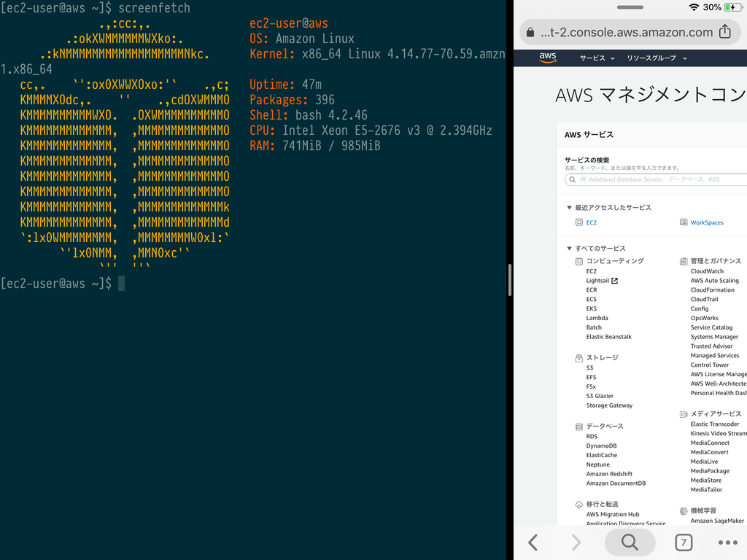Open the ElastiCache link
Image resolution: width=747 pixels, height=560 pixels.
(601, 455)
